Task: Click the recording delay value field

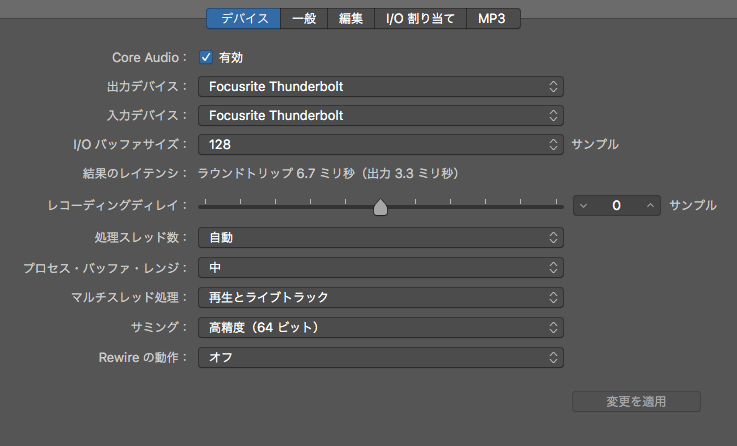Action: [x=617, y=205]
